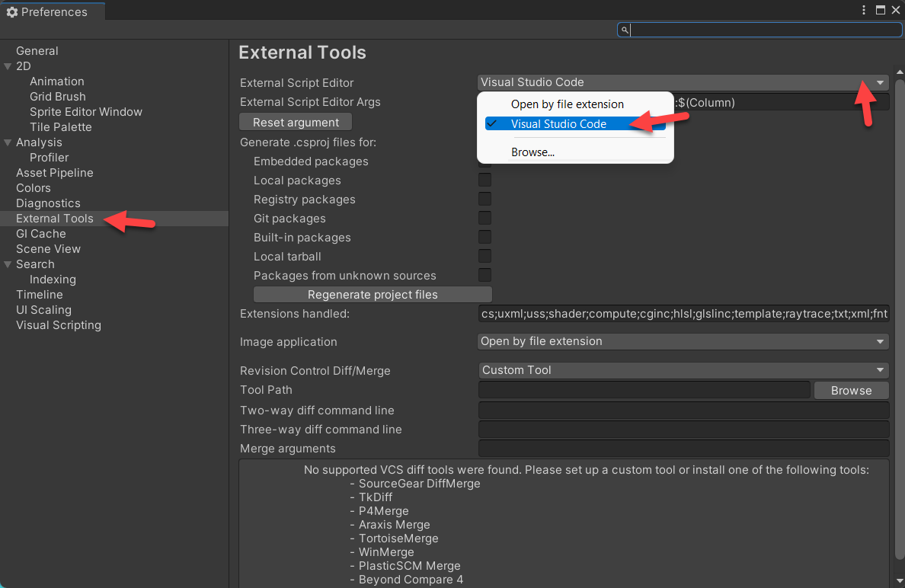Click the Merge arguments field

pos(683,449)
